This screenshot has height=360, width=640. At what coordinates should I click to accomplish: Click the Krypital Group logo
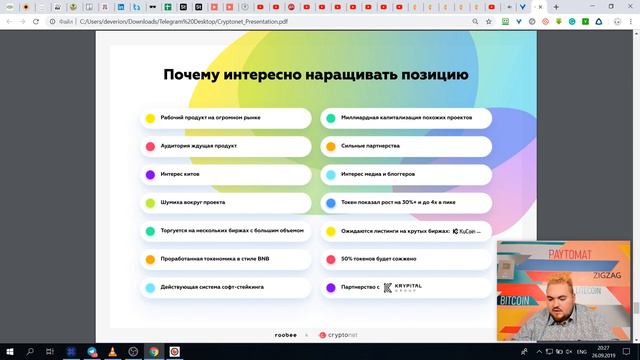click(402, 287)
